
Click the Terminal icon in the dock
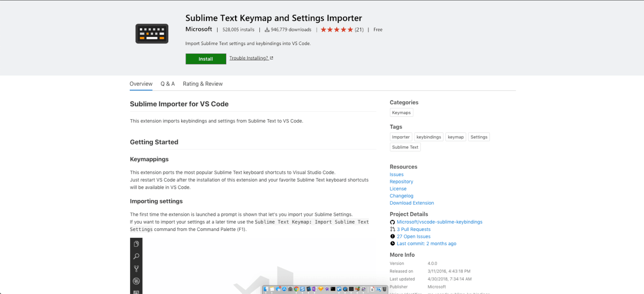tap(333, 289)
